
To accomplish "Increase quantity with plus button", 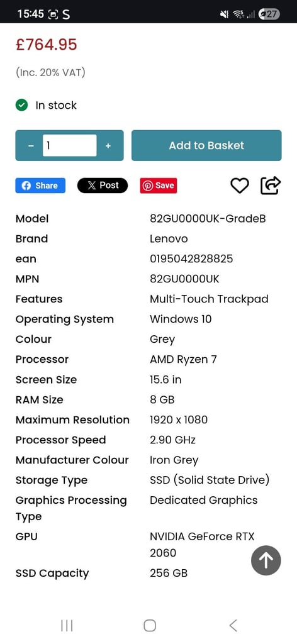I will click(108, 146).
